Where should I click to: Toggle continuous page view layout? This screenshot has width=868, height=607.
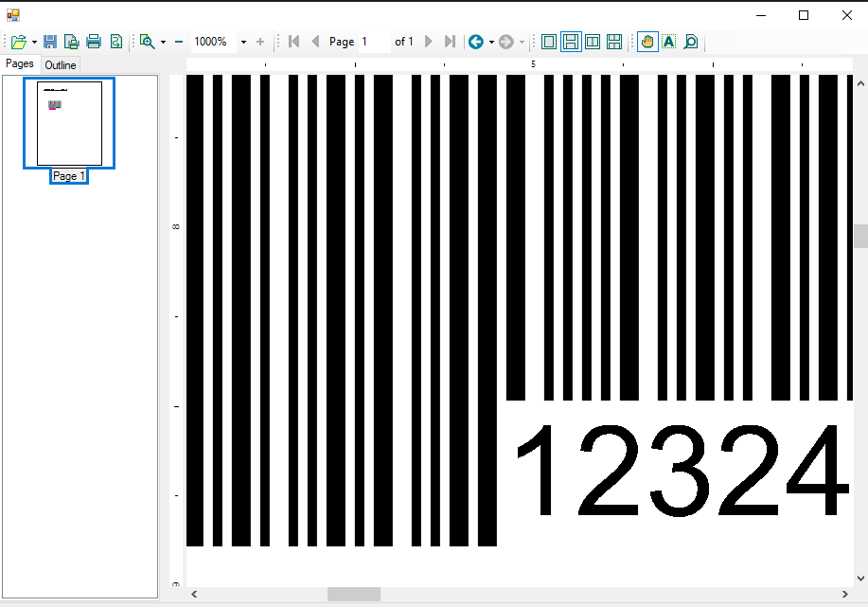(x=571, y=42)
